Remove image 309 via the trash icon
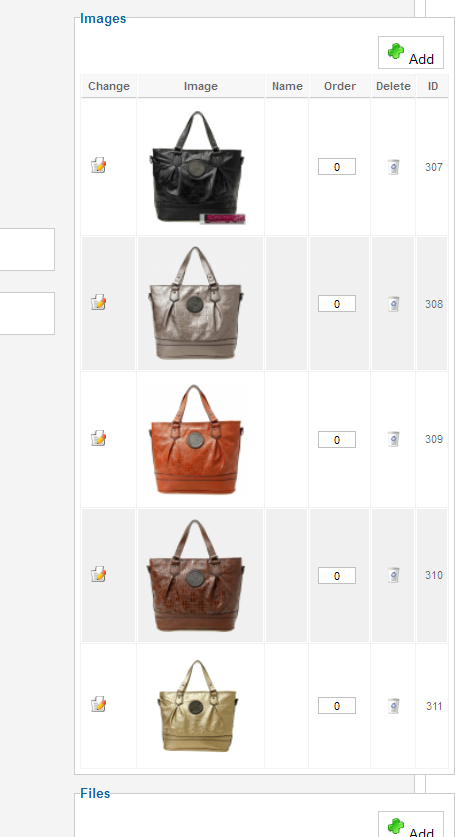The width and height of the screenshot is (468, 837). pos(393,439)
